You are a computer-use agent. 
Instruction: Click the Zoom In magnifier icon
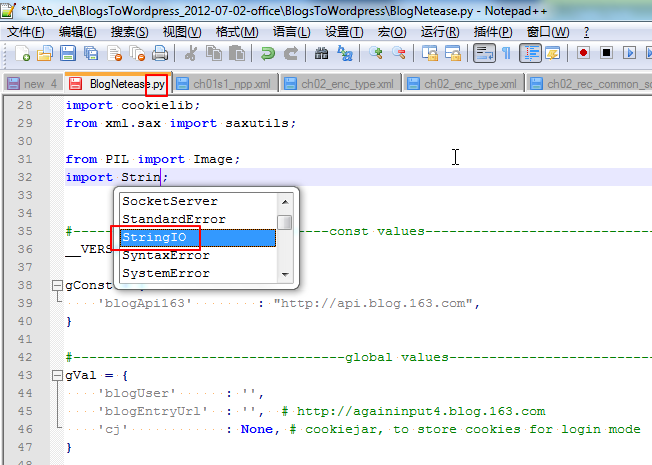tap(377, 53)
